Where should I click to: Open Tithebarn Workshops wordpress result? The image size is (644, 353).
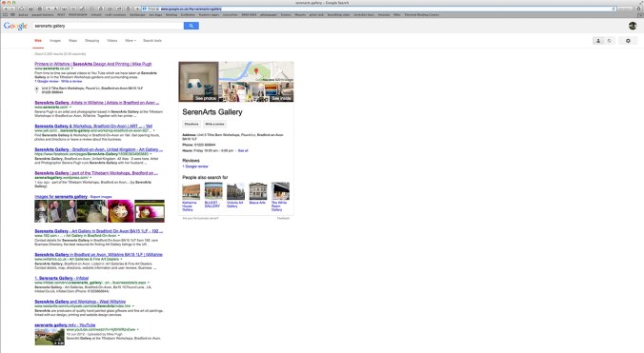(96, 173)
